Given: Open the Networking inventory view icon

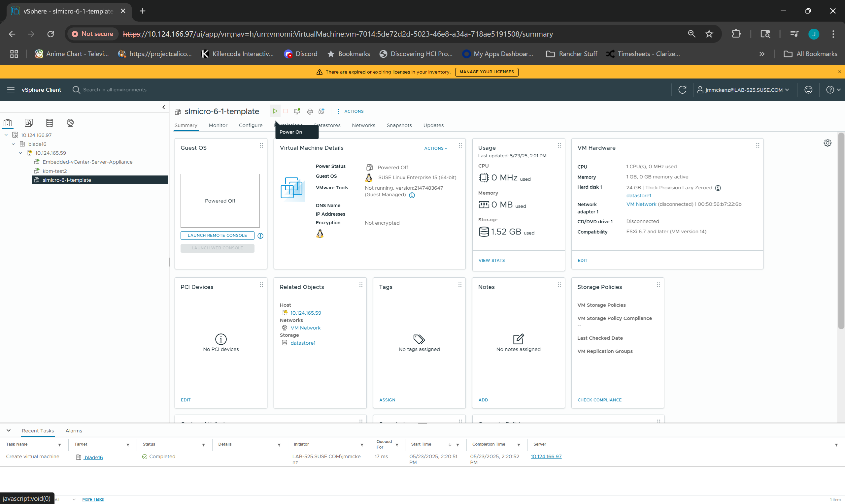Looking at the screenshot, I should coord(70,123).
